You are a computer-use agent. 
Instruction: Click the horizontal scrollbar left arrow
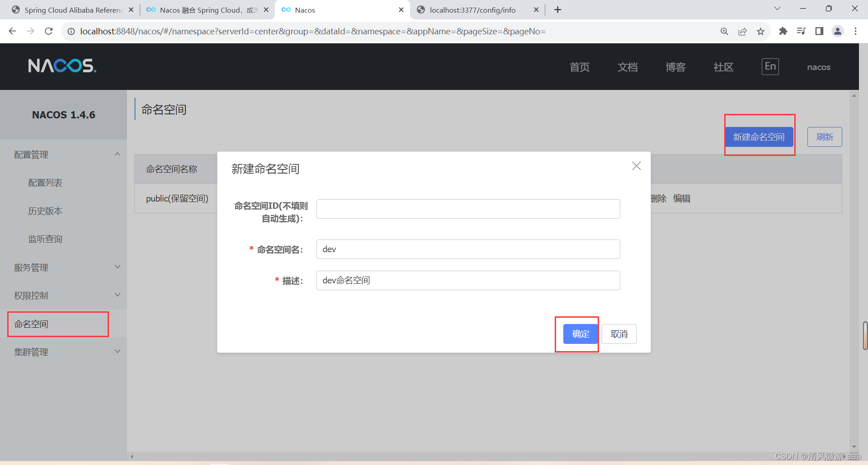(132, 456)
